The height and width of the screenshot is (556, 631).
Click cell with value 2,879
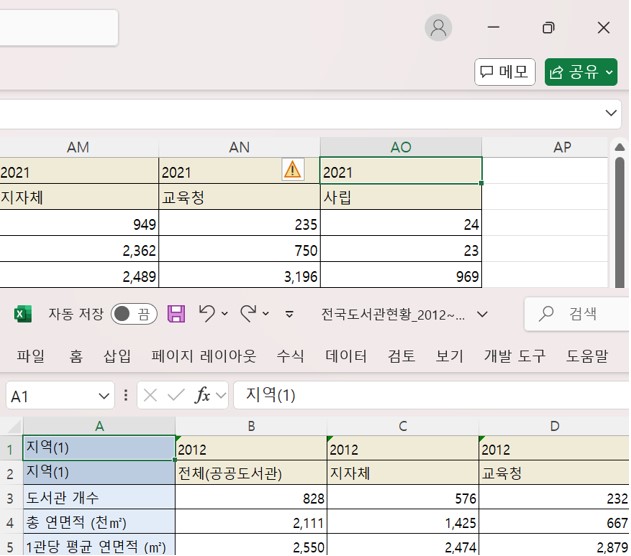(x=555, y=546)
